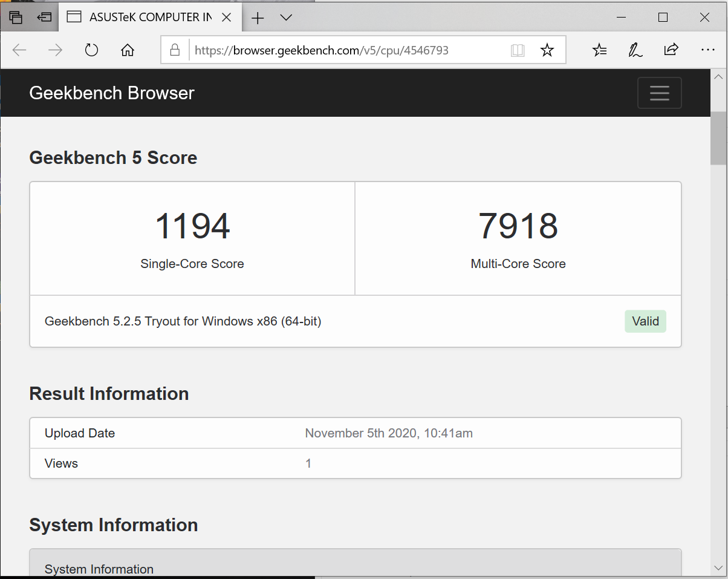Click the November 5th 2020 date value
Viewport: 728px width, 579px height.
pos(389,433)
